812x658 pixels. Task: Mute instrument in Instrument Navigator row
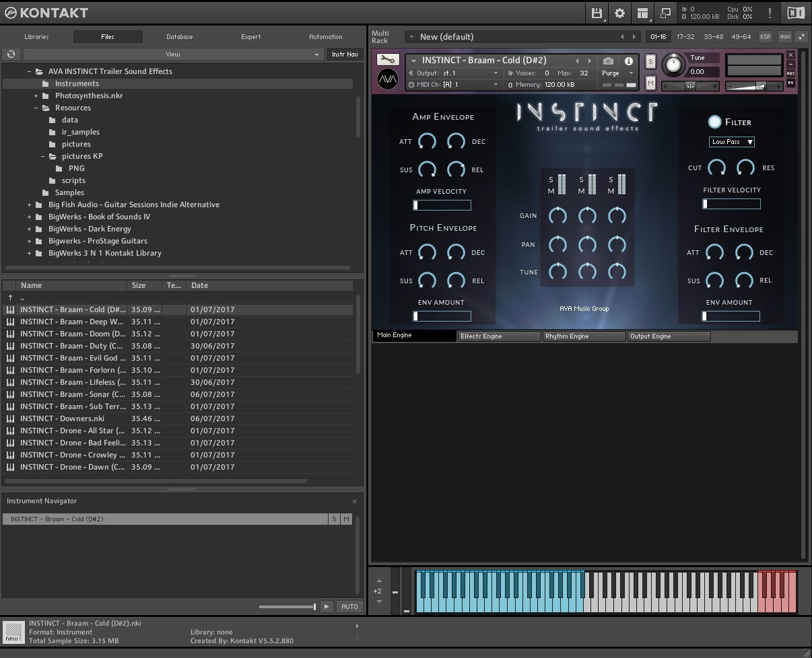pyautogui.click(x=346, y=519)
